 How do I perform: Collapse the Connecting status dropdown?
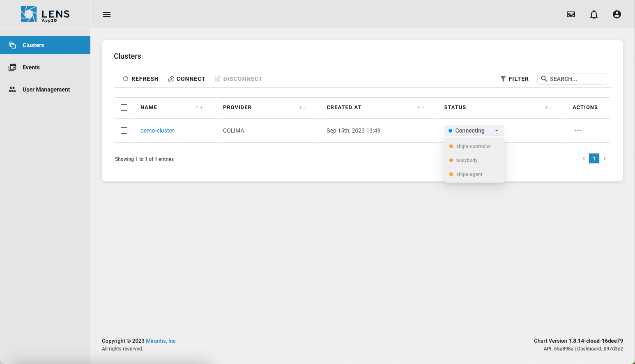pos(474,130)
